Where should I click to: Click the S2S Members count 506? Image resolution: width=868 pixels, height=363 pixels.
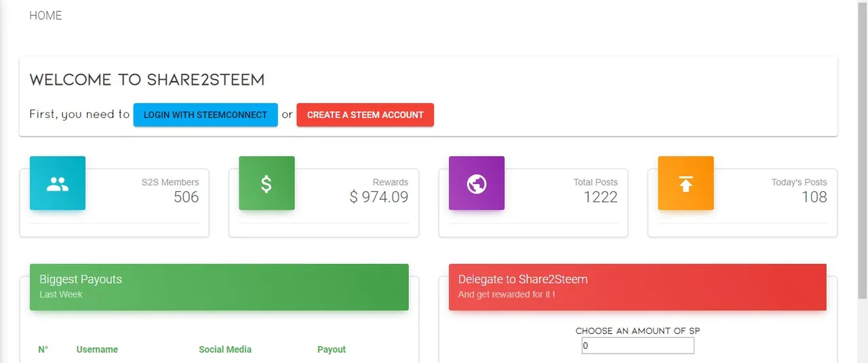click(x=186, y=197)
